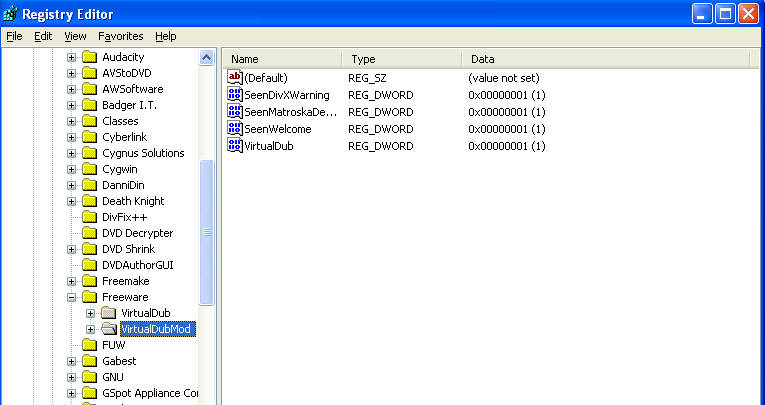Expand the DVD Shrink key
This screenshot has width=765, height=405.
pos(72,249)
